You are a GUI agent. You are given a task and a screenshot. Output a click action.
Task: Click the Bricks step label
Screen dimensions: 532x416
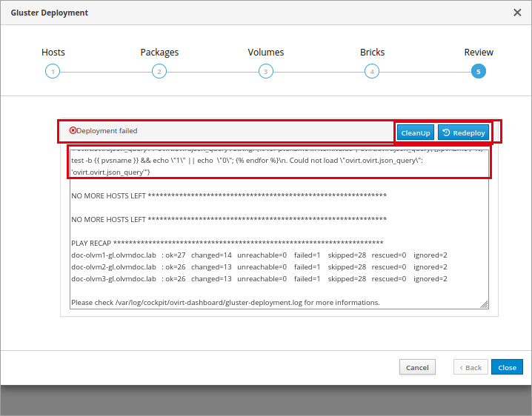click(372, 53)
